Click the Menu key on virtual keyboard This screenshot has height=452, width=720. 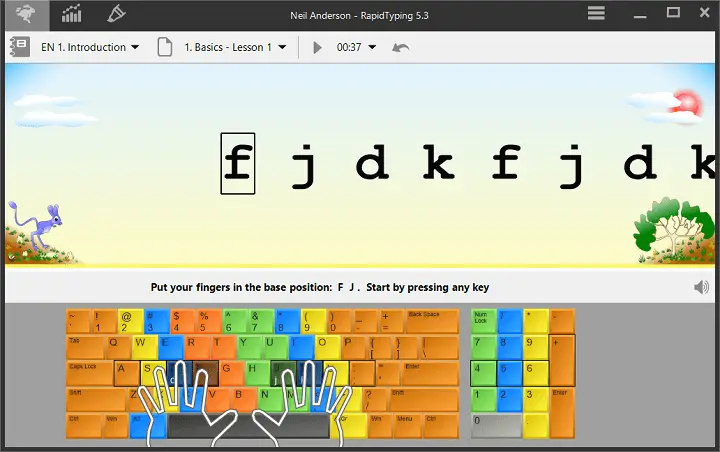(409, 426)
